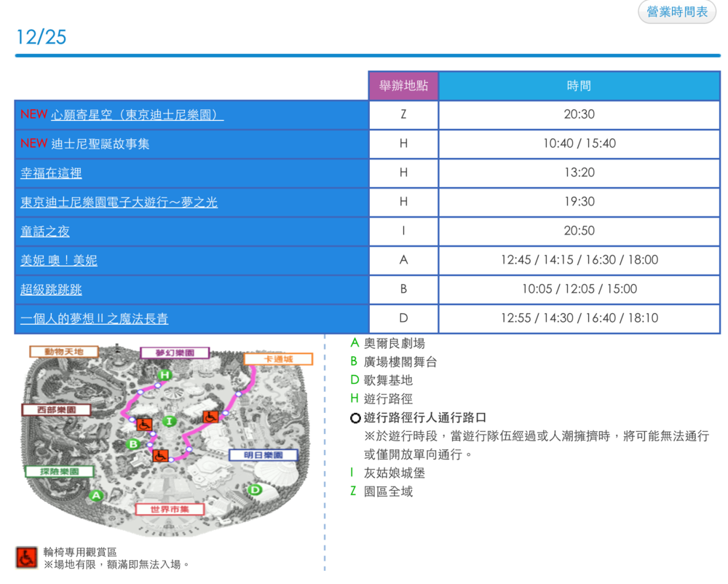Image resolution: width=728 pixels, height=584 pixels.
Task: Open the 心願寄星空（東京迪士尼樂園）link
Action: (137, 114)
